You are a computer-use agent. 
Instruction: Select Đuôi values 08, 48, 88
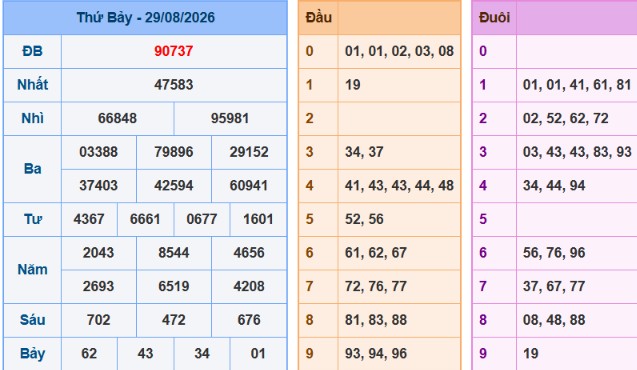[554, 320]
